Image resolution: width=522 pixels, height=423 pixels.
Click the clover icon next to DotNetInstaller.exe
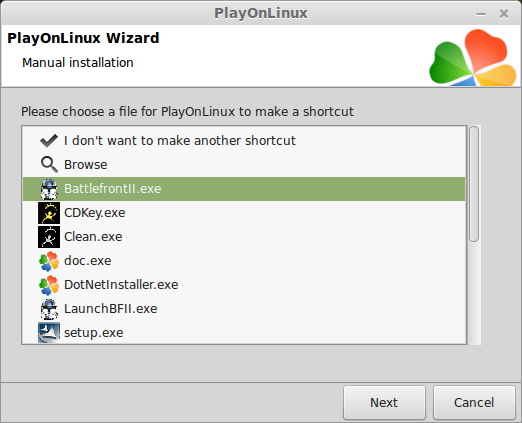click(x=49, y=285)
